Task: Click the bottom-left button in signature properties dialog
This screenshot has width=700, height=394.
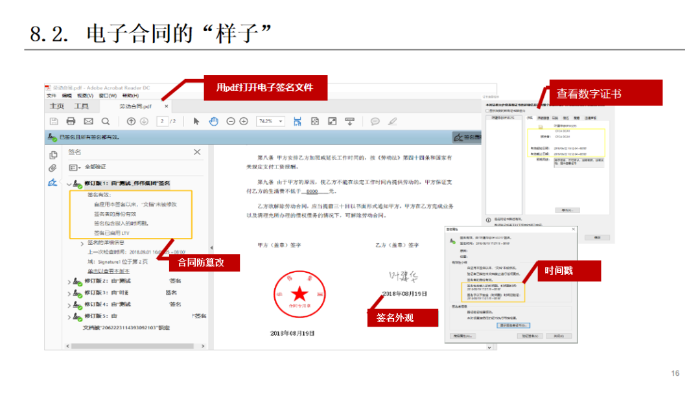Action: coord(462,336)
